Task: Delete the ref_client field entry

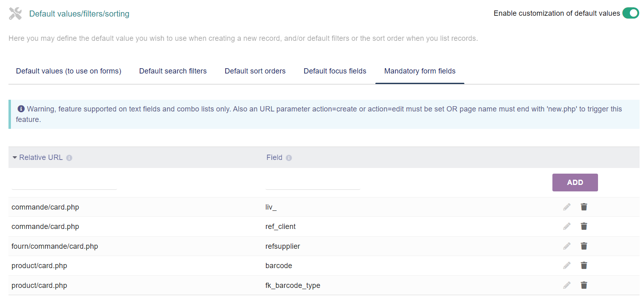Action: point(584,227)
